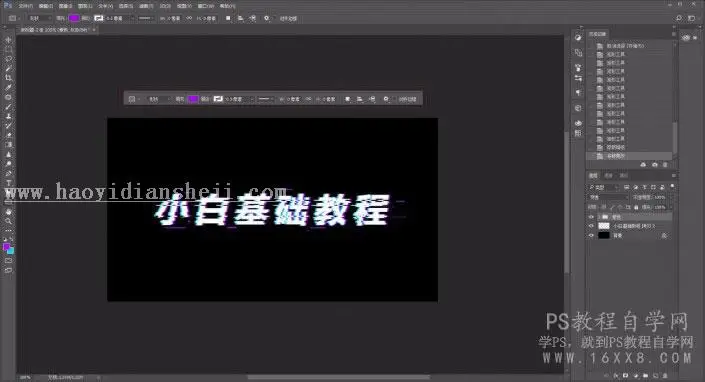Select the History Brush tool
The image size is (705, 382).
click(9, 126)
